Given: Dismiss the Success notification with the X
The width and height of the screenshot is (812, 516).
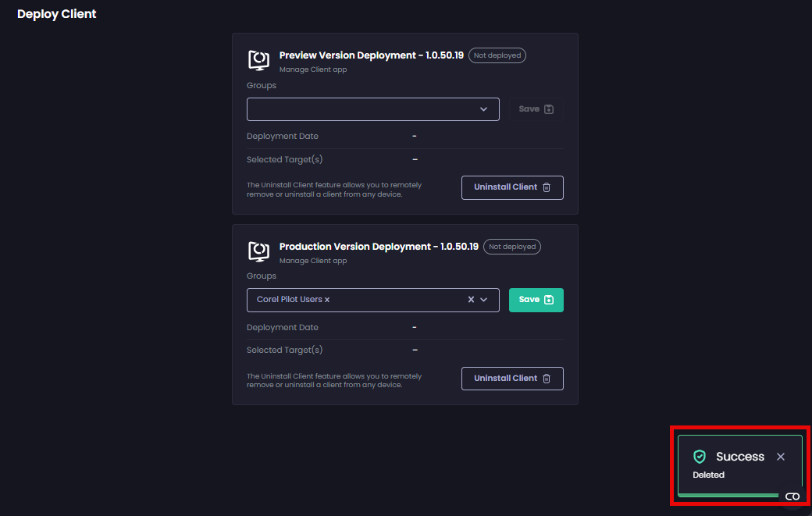Looking at the screenshot, I should [781, 457].
